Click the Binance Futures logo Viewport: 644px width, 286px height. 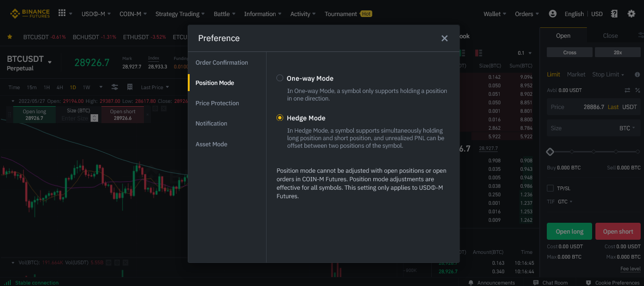30,14
